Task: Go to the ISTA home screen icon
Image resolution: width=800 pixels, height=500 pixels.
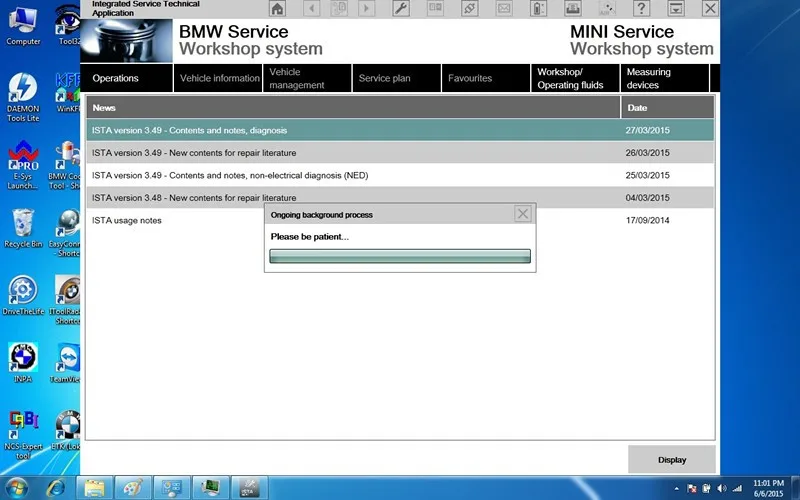Action: click(x=277, y=8)
